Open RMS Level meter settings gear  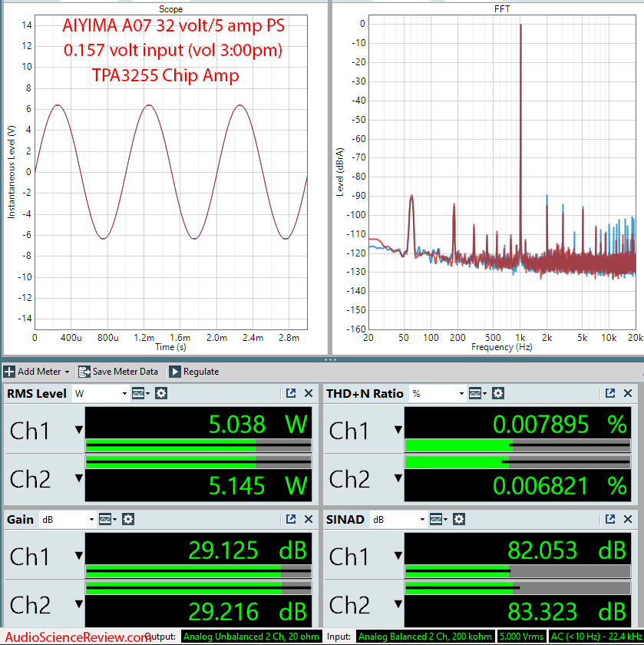coord(160,394)
